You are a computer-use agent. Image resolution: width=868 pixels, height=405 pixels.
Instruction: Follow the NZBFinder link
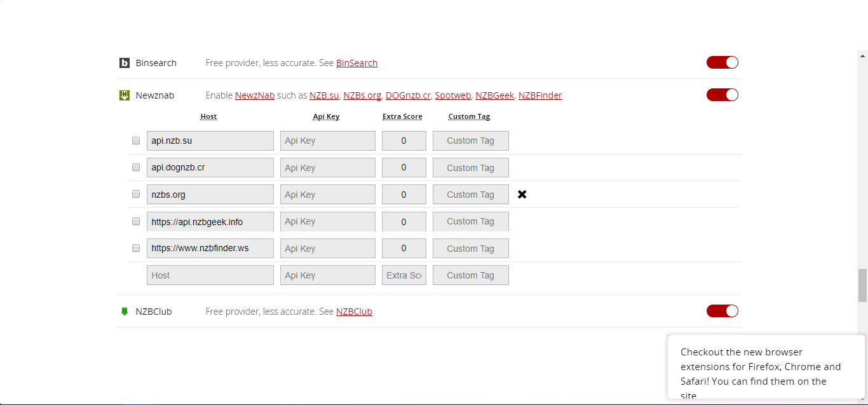(540, 95)
